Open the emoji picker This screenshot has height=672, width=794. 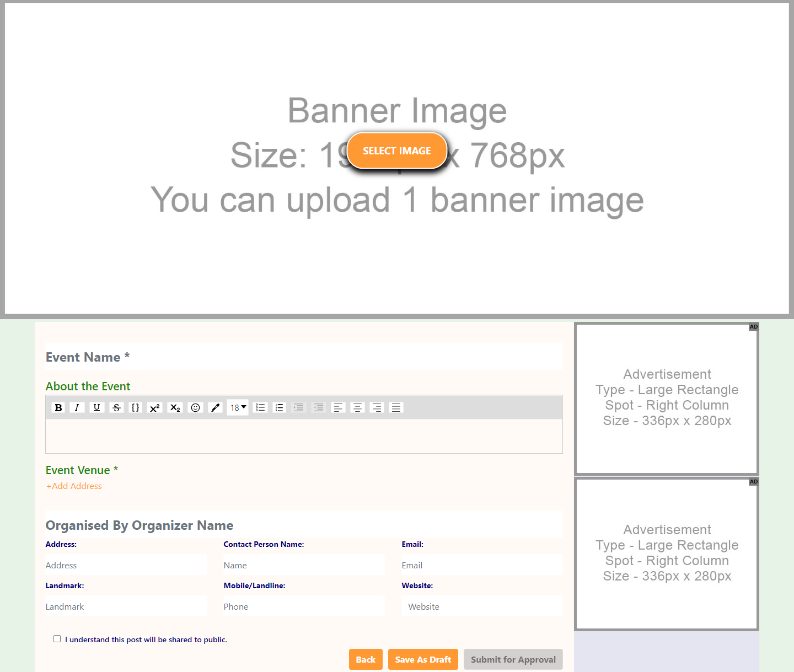tap(195, 407)
